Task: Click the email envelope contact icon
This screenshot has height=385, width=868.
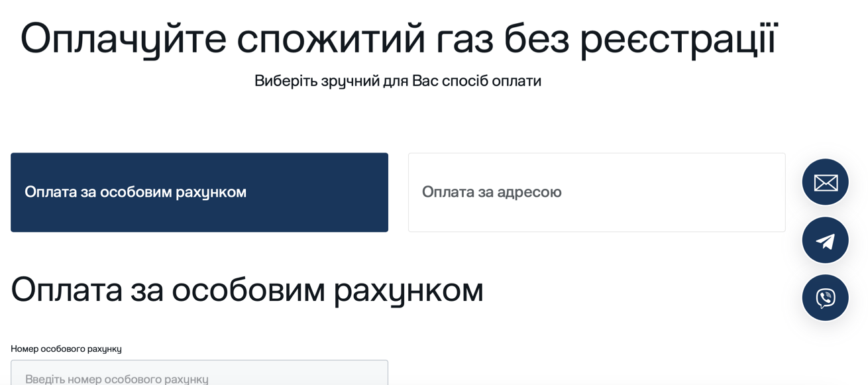Action: pyautogui.click(x=825, y=182)
